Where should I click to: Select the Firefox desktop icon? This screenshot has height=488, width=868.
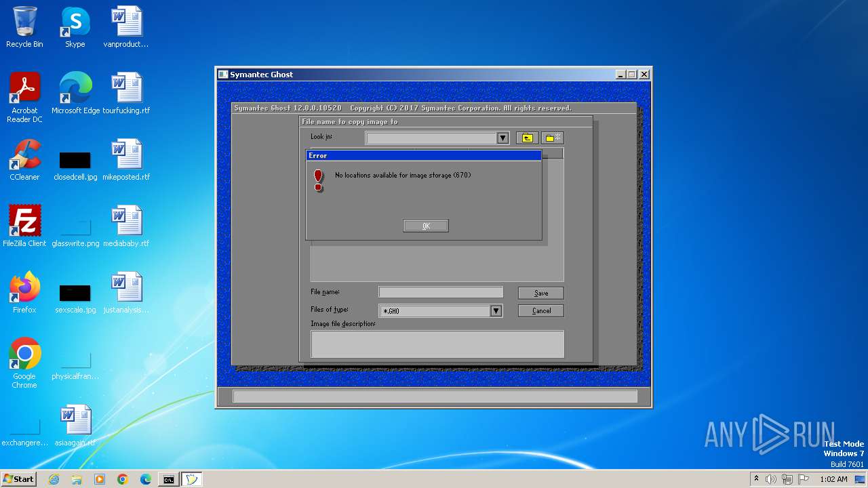[x=24, y=293]
